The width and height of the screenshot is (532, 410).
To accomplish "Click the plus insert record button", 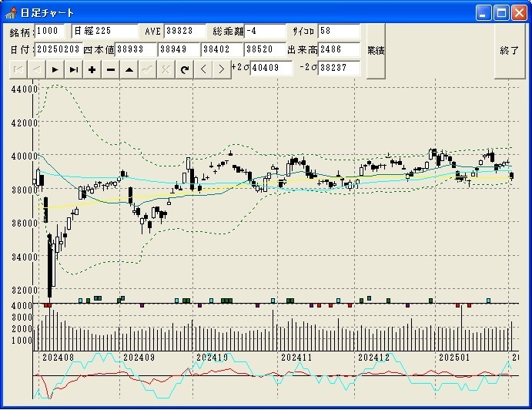I will pyautogui.click(x=92, y=69).
